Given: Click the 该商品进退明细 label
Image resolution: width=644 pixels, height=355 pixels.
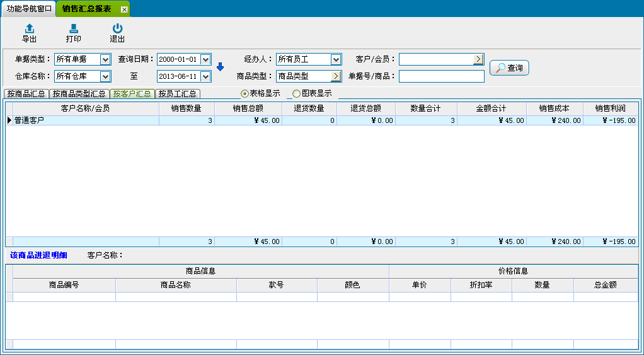Looking at the screenshot, I should pyautogui.click(x=38, y=255).
